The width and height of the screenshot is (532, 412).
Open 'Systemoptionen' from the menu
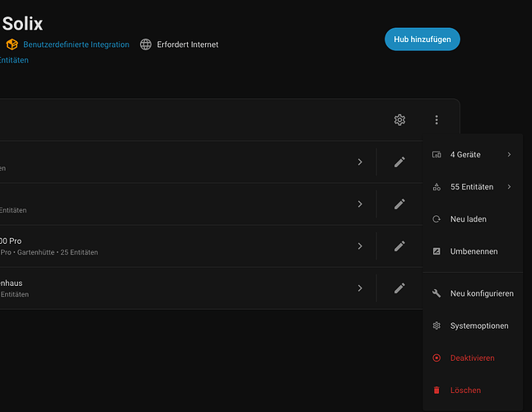478,325
